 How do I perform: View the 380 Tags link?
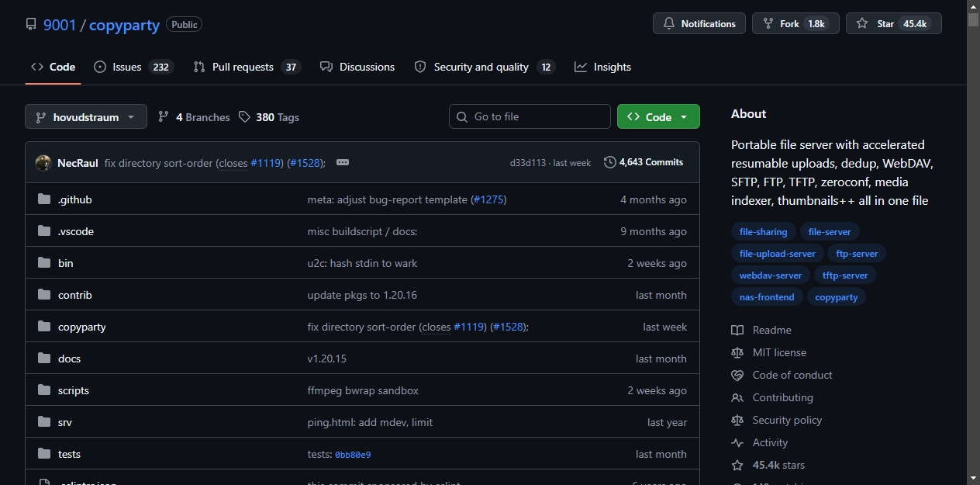click(269, 117)
